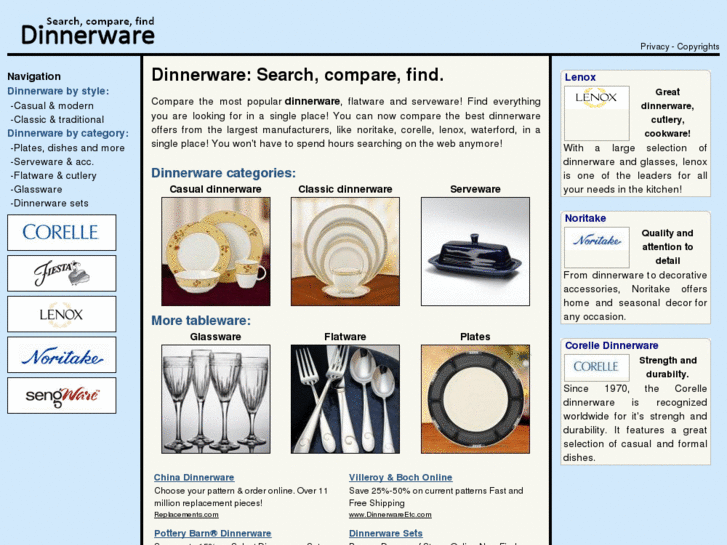Open Glassware in the navigation list
This screenshot has width=727, height=545.
[x=36, y=190]
